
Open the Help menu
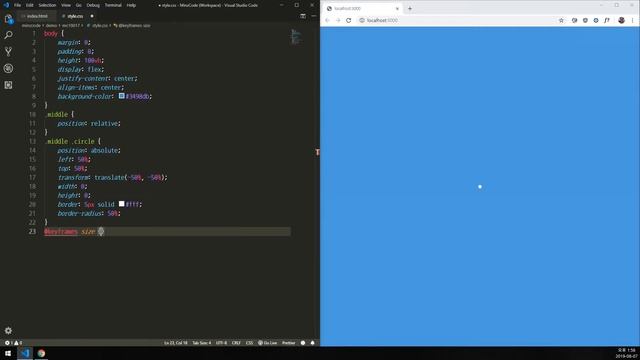coord(131,5)
